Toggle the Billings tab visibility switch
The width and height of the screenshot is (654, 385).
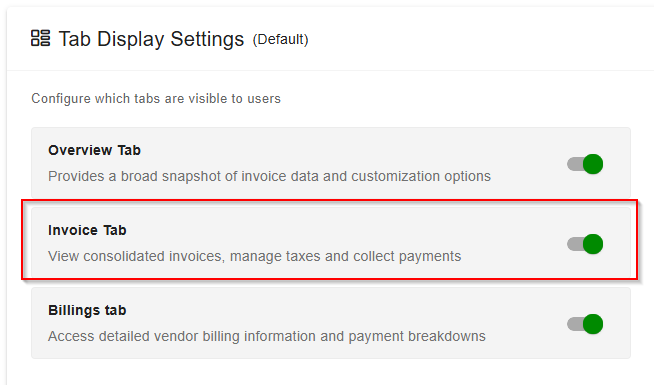585,324
